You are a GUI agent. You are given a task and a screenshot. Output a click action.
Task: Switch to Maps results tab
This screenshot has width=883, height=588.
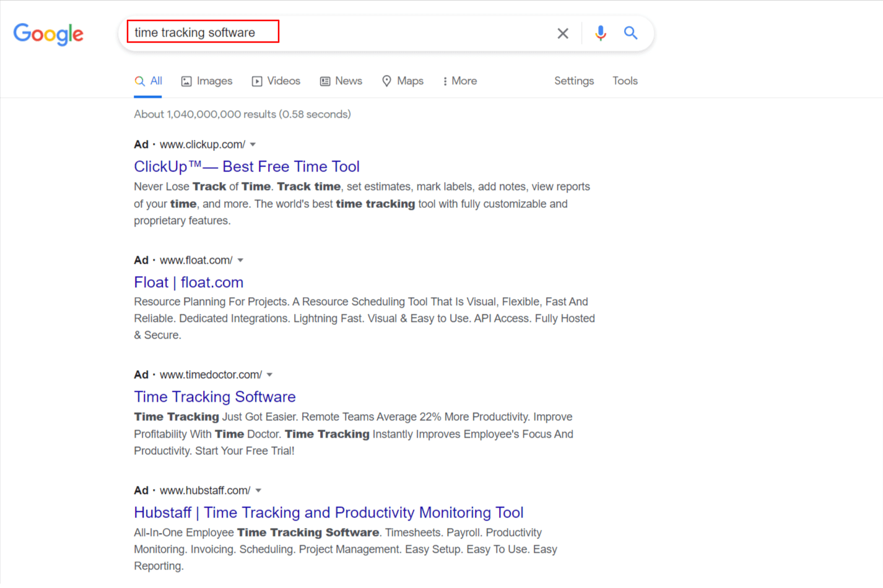(402, 81)
